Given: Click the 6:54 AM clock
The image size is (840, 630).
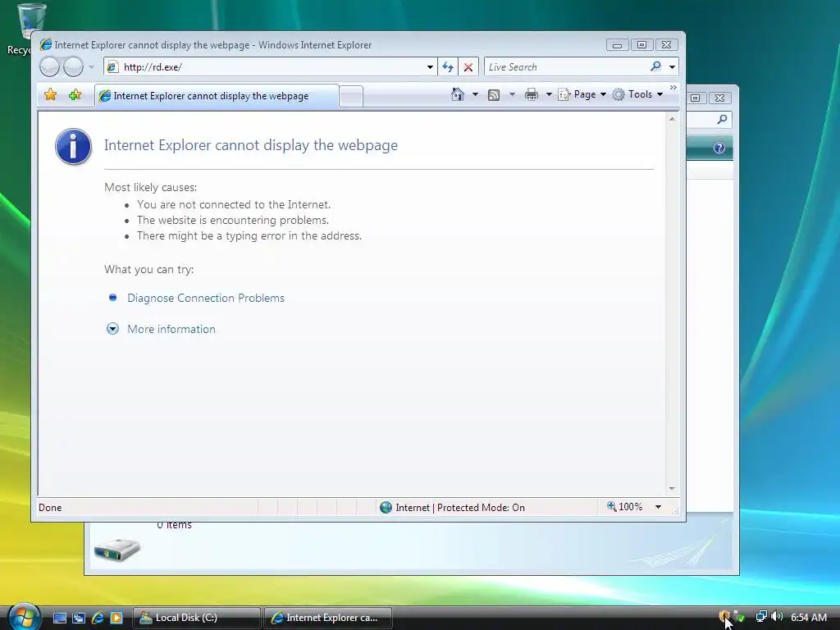Looking at the screenshot, I should tap(809, 617).
